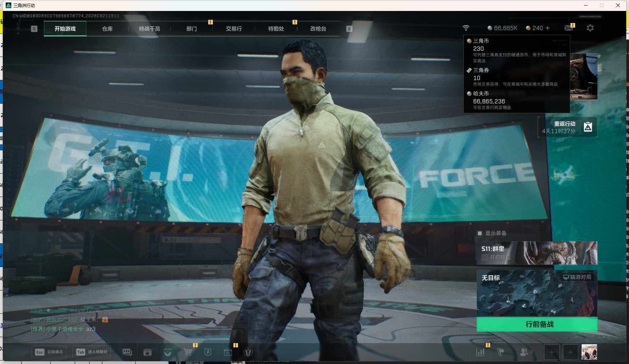The width and height of the screenshot is (629, 364).
Task: Open the friends list people icon
Action: [x=524, y=352]
